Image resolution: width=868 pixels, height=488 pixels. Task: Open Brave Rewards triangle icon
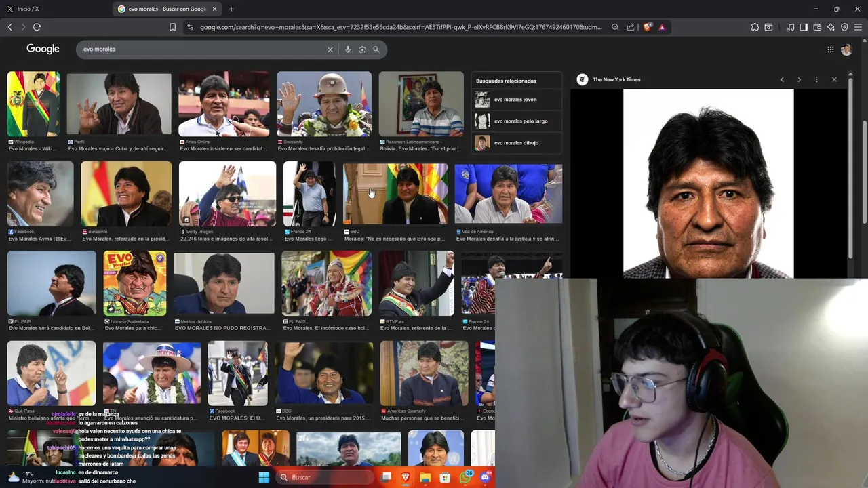pos(662,27)
